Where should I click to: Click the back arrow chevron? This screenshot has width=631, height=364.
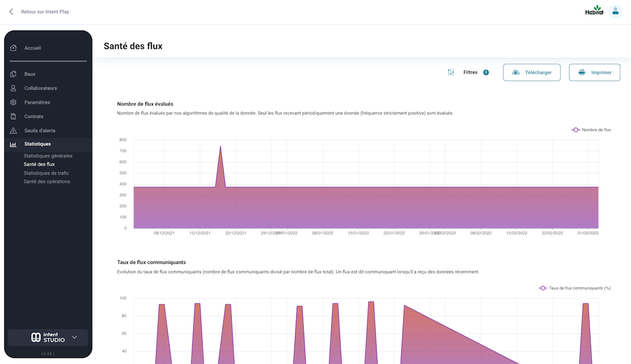tap(11, 12)
